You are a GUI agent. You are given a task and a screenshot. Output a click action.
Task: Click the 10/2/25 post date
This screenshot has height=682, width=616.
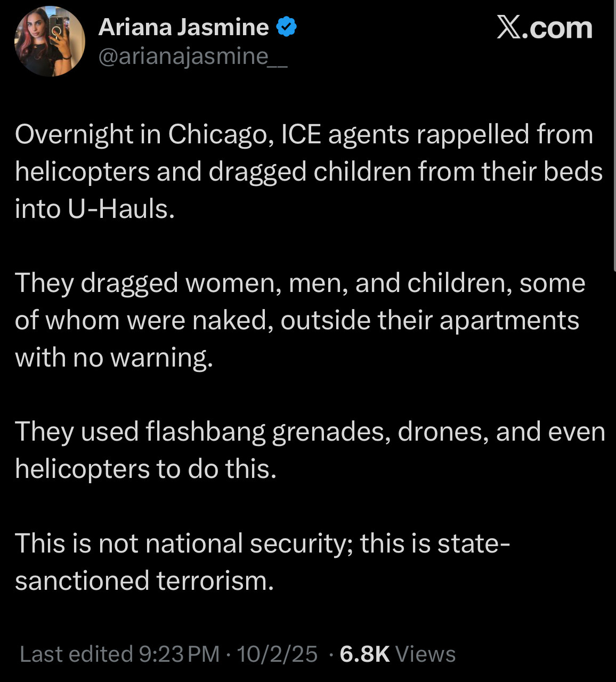(x=277, y=654)
